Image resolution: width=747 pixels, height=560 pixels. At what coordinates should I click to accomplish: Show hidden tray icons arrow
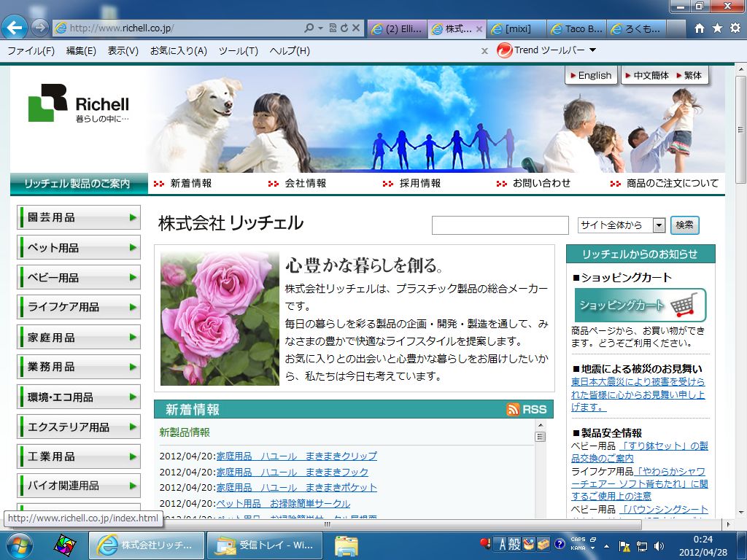606,545
